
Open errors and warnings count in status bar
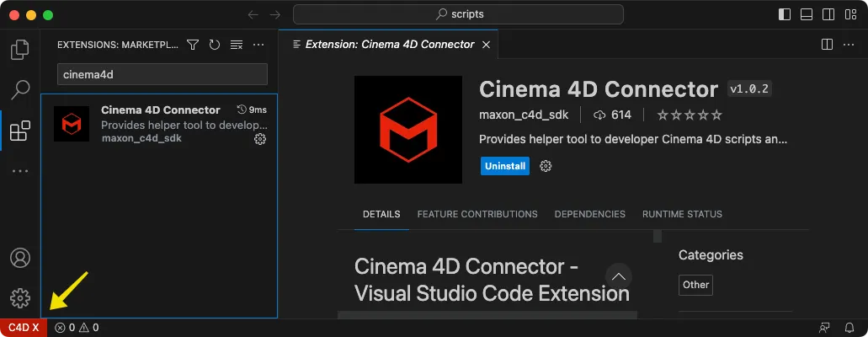77,328
